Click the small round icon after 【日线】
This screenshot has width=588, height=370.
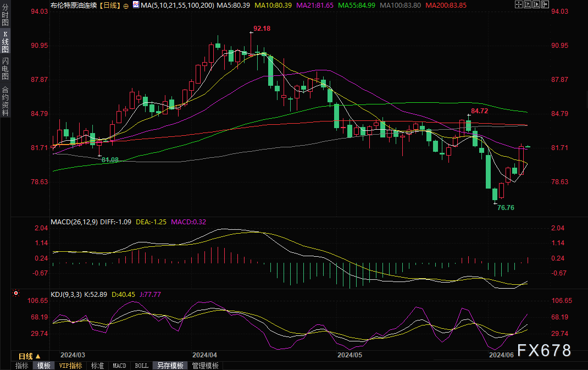tap(126, 5)
